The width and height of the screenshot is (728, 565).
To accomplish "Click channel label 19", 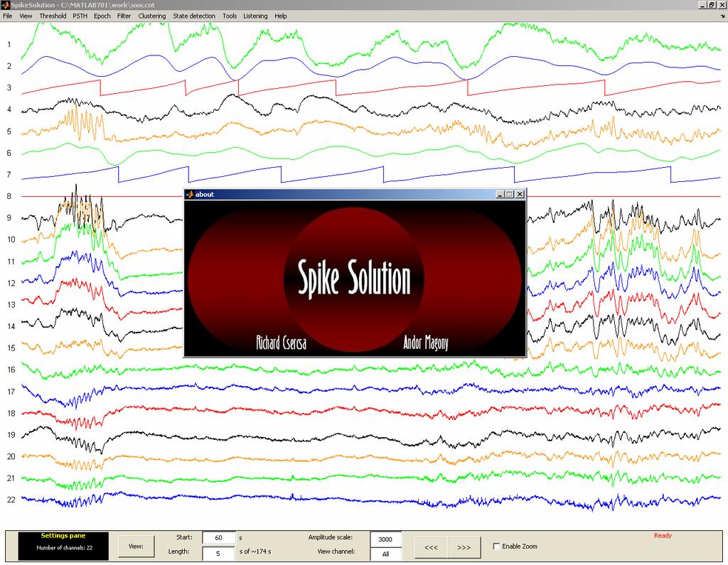I will pyautogui.click(x=11, y=435).
